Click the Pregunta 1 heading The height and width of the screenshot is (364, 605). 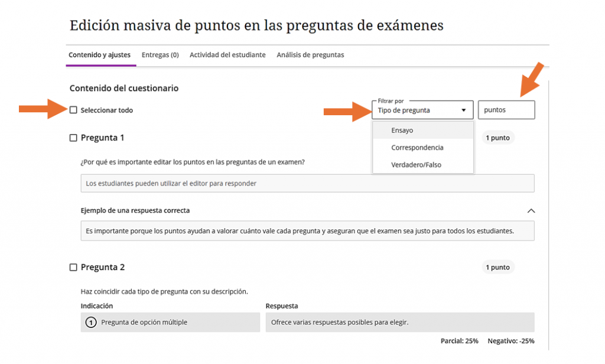coord(102,138)
